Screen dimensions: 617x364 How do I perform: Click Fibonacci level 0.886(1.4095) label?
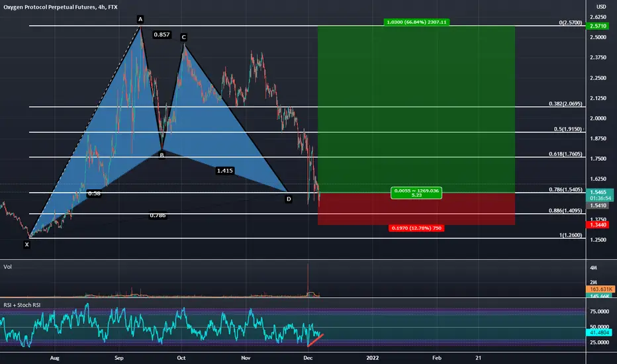pyautogui.click(x=565, y=210)
